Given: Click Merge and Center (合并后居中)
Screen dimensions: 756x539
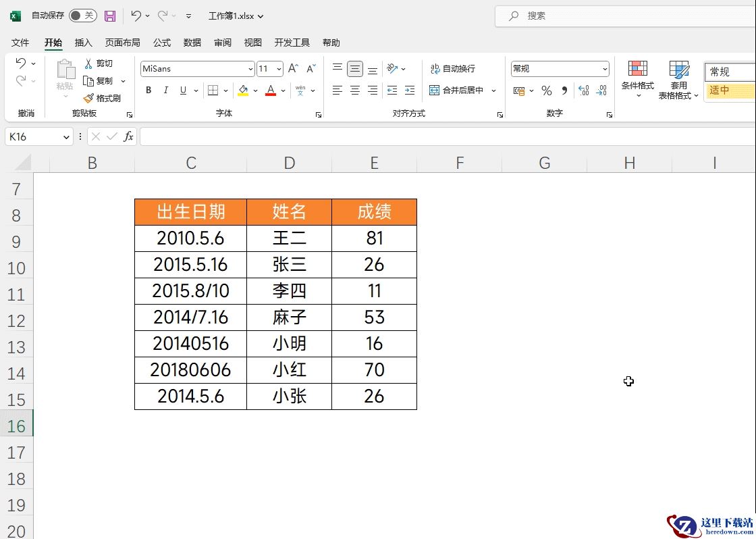Looking at the screenshot, I should coord(456,91).
